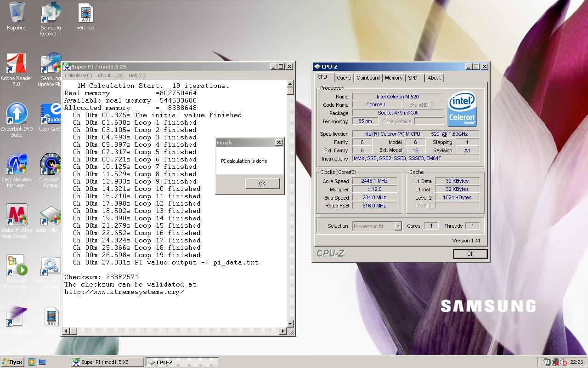This screenshot has height=368, width=588.
Task: Open the About menu in Super PI
Action: (110, 75)
